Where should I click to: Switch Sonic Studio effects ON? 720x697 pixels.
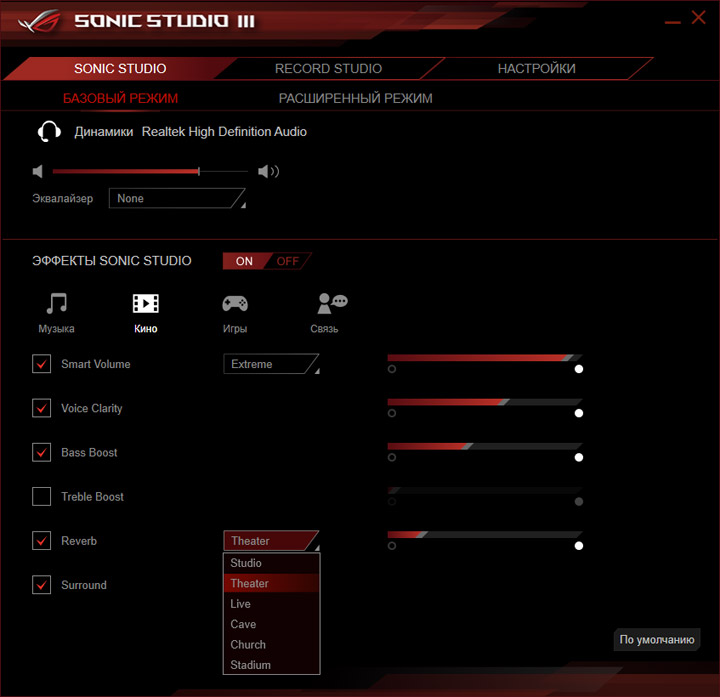244,261
